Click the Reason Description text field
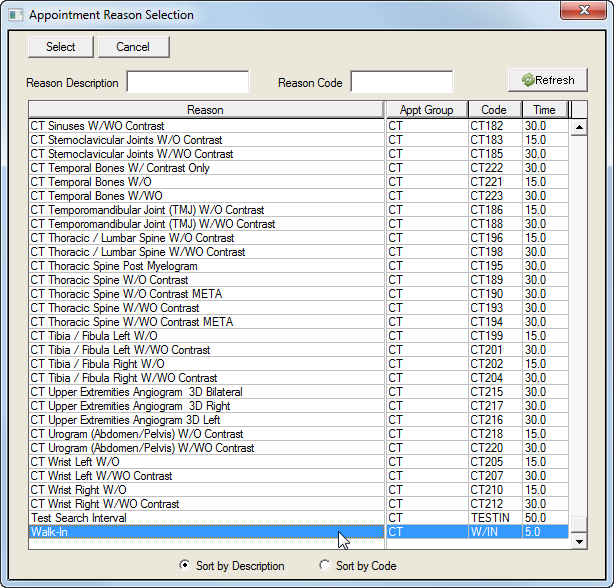The image size is (614, 588). coord(188,82)
